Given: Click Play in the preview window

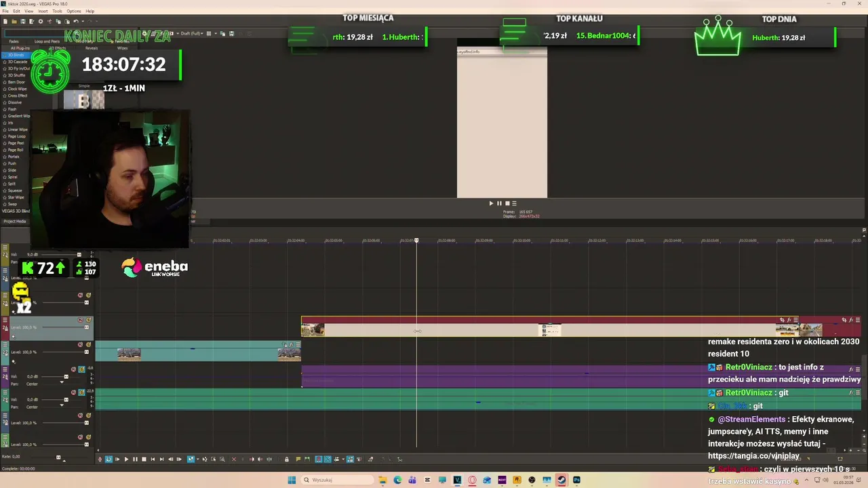Looking at the screenshot, I should 492,203.
